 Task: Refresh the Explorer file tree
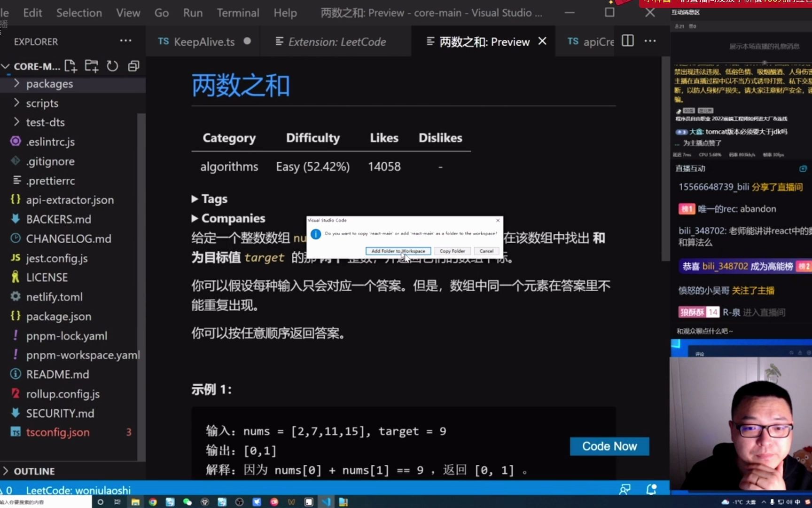[x=112, y=66]
